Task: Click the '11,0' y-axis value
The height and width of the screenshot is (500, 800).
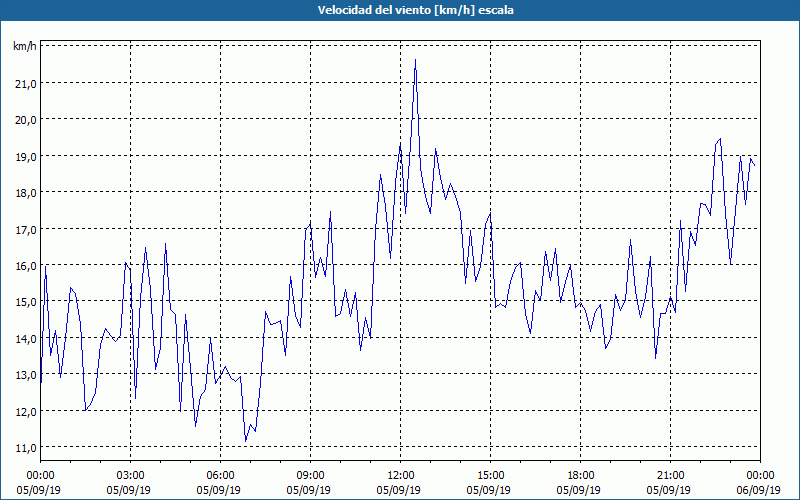Action: [27, 448]
